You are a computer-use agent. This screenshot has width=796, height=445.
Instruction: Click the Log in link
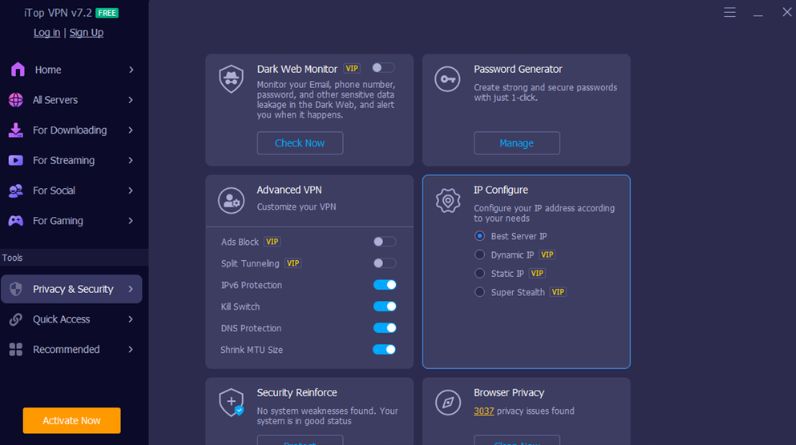[47, 32]
